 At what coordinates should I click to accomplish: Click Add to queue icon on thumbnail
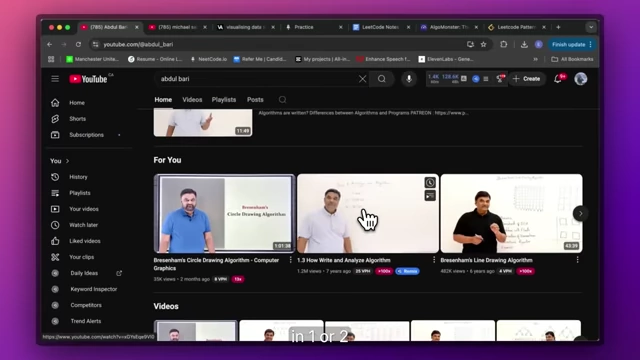pos(430,196)
